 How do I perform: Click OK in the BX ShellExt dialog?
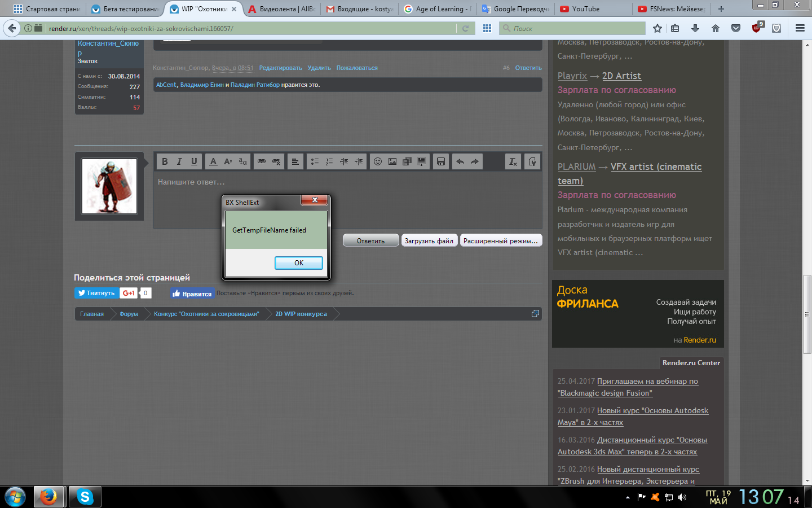point(298,263)
